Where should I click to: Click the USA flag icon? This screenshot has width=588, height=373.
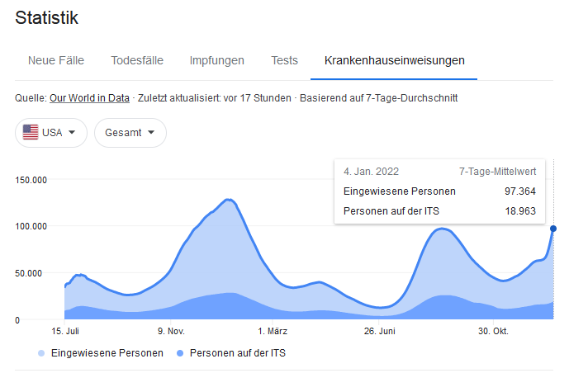31,132
